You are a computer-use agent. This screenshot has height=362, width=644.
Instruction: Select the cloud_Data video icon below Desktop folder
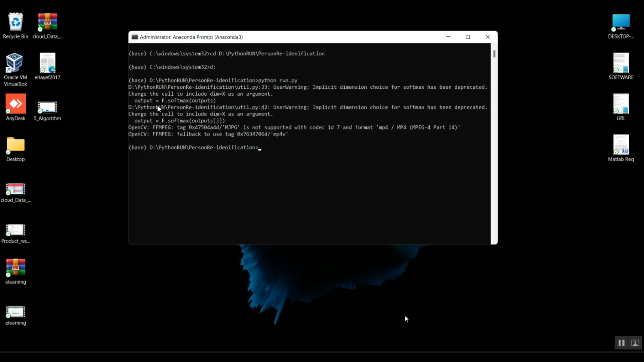(x=15, y=193)
